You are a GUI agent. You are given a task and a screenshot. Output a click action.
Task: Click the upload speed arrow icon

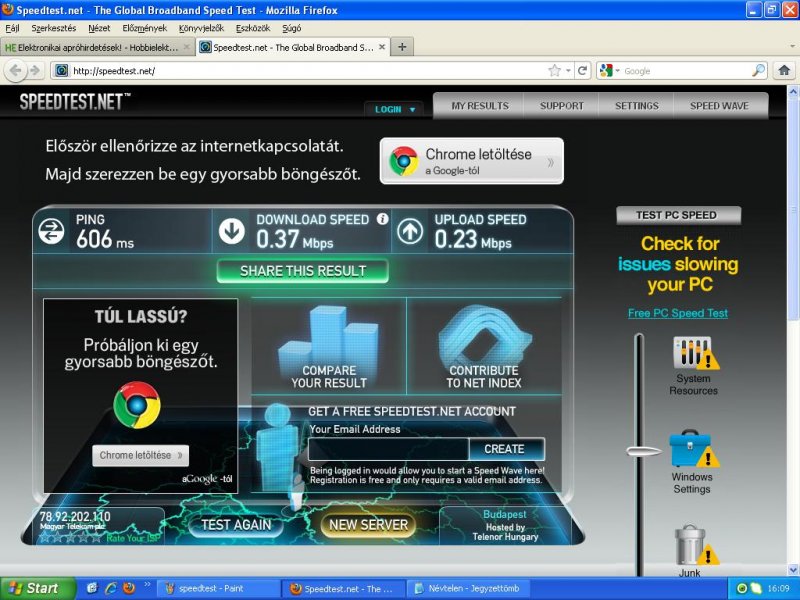[x=410, y=231]
